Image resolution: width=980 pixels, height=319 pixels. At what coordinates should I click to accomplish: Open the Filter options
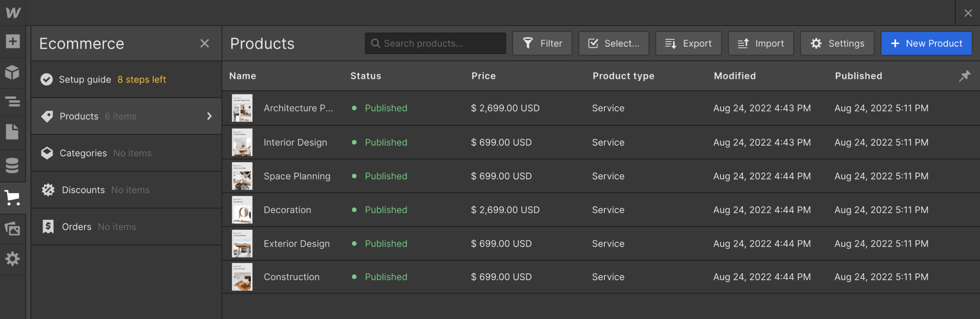pos(542,44)
